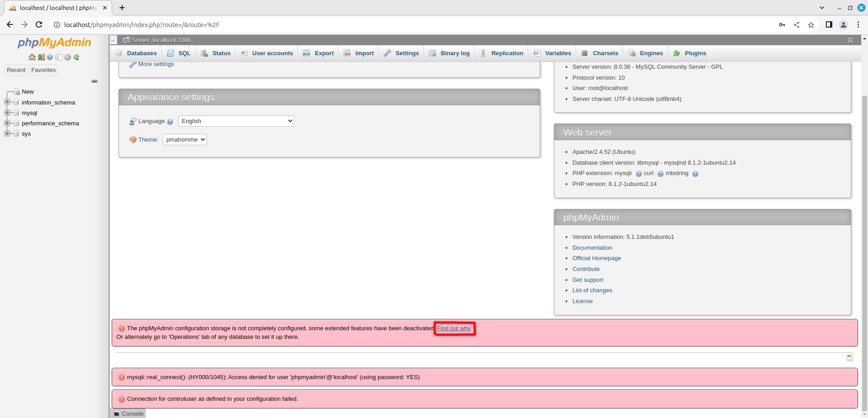Click the Recent tables button

pyautogui.click(x=16, y=70)
